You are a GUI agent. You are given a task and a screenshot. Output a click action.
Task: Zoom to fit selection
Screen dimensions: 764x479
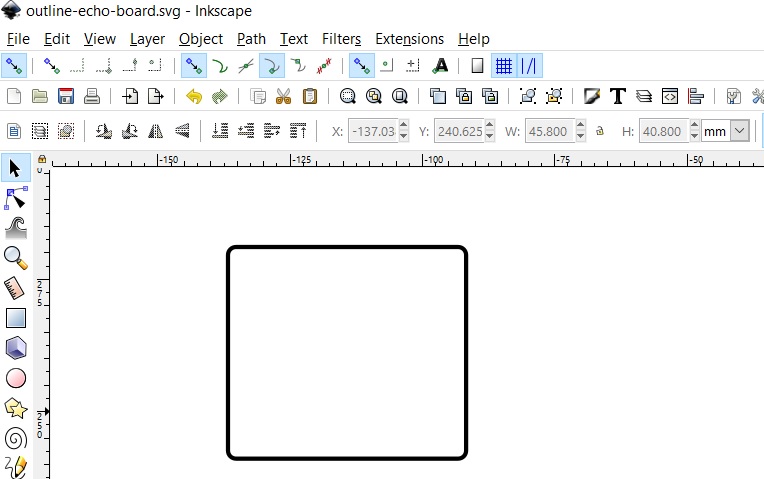click(x=347, y=96)
